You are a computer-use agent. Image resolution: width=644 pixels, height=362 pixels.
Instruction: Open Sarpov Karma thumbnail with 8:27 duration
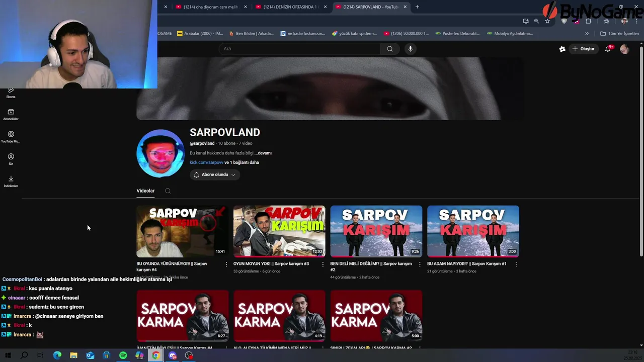[x=182, y=316]
